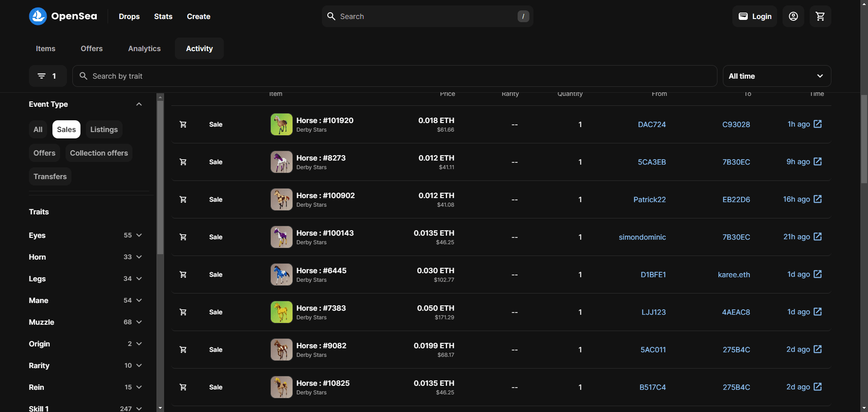Switch to the Analytics tab
This screenshot has height=412, width=868.
tap(144, 48)
